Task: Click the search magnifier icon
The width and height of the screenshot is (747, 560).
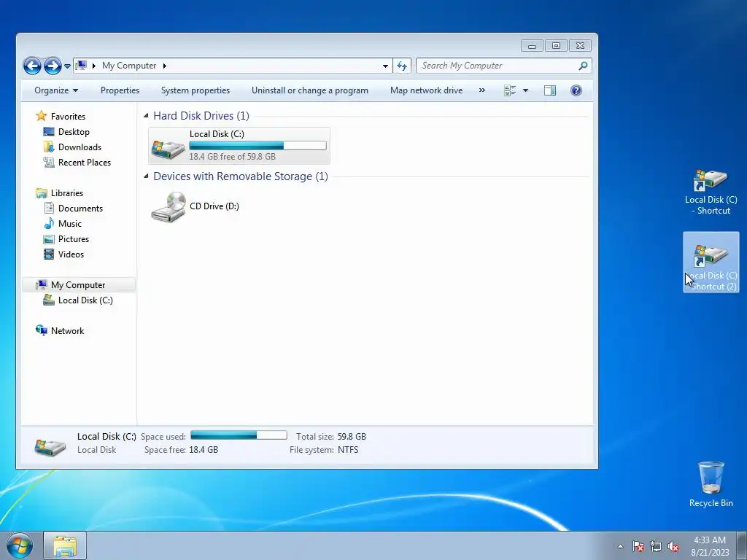Action: pos(583,66)
